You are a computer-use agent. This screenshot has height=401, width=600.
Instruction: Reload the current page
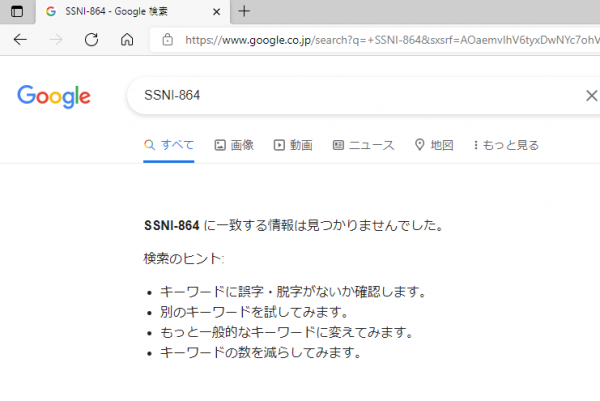[x=91, y=39]
